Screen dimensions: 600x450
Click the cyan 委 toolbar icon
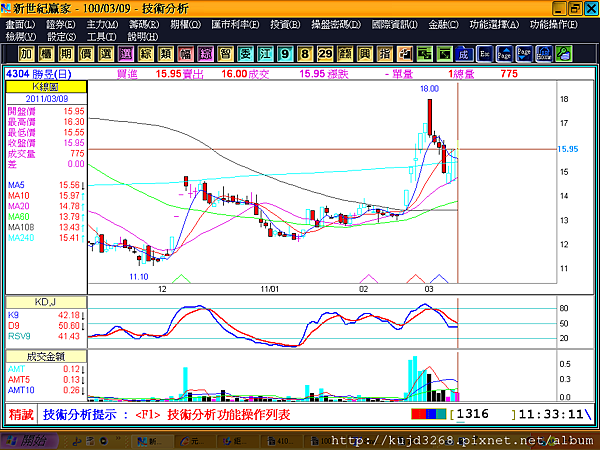(245, 54)
